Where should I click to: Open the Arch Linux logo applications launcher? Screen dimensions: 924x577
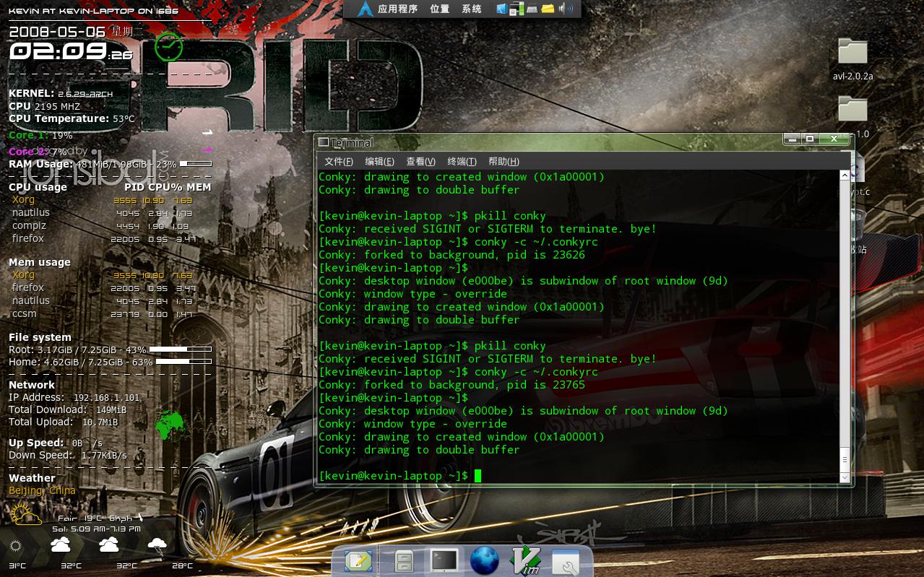365,9
